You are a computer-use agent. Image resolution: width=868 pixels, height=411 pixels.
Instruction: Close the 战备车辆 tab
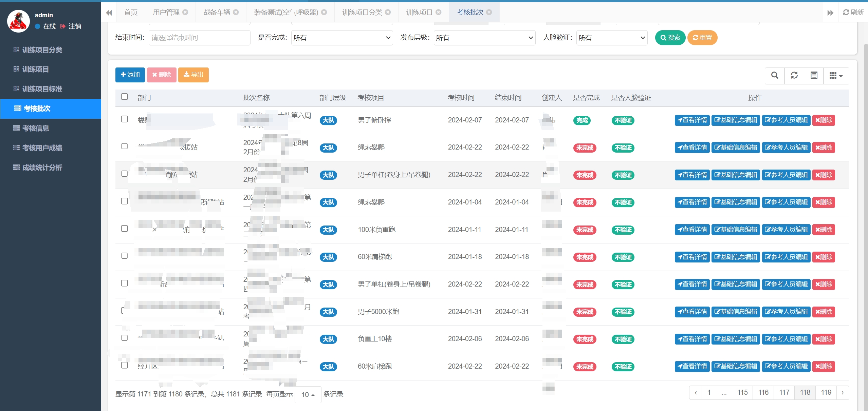(x=236, y=12)
